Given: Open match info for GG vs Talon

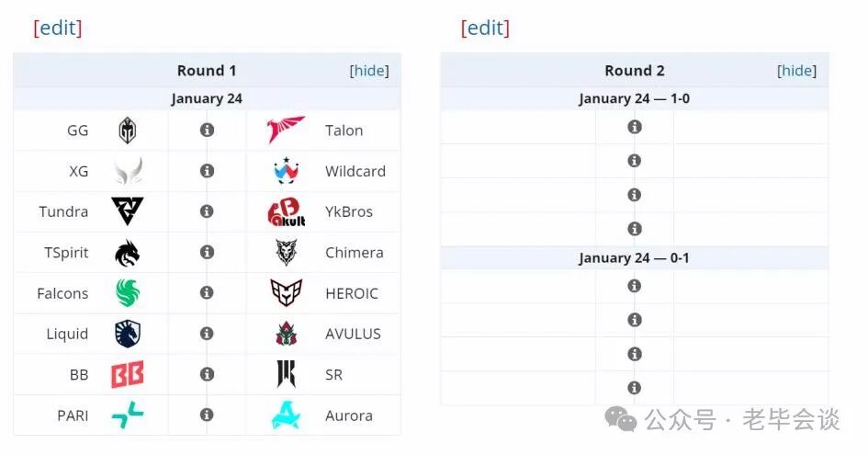Looking at the screenshot, I should coord(207,131).
